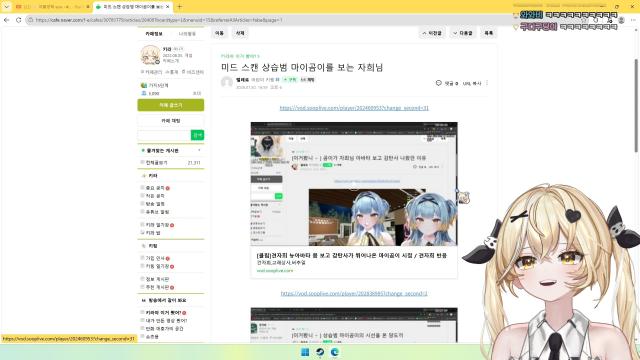Open the 정보 게시판 board

(157, 279)
